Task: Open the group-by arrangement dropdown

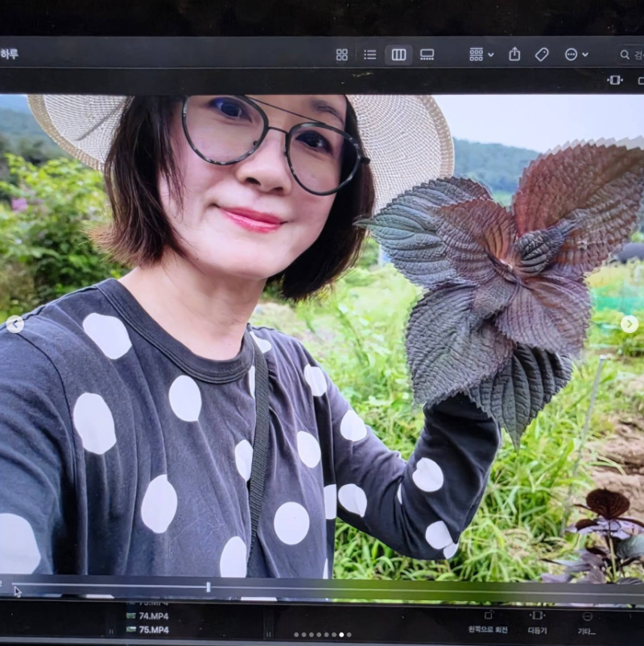Action: pos(481,55)
